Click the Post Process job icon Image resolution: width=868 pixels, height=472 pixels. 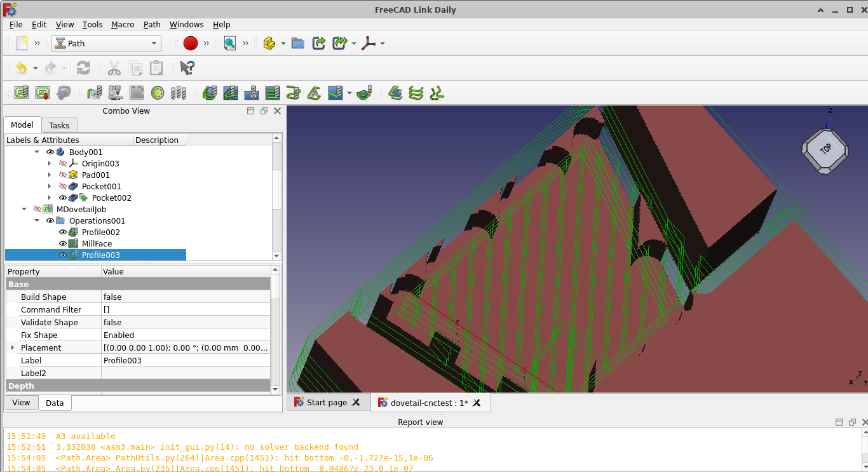(43, 93)
